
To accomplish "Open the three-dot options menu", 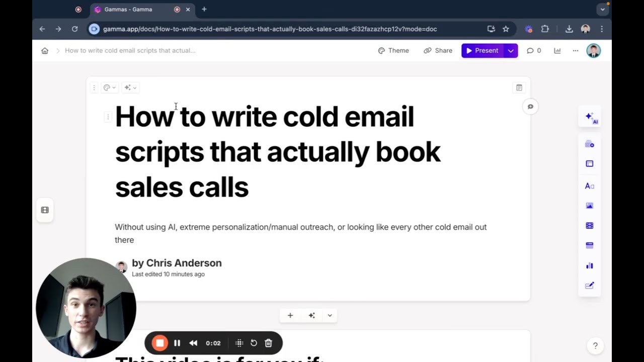I will click(x=576, y=50).
